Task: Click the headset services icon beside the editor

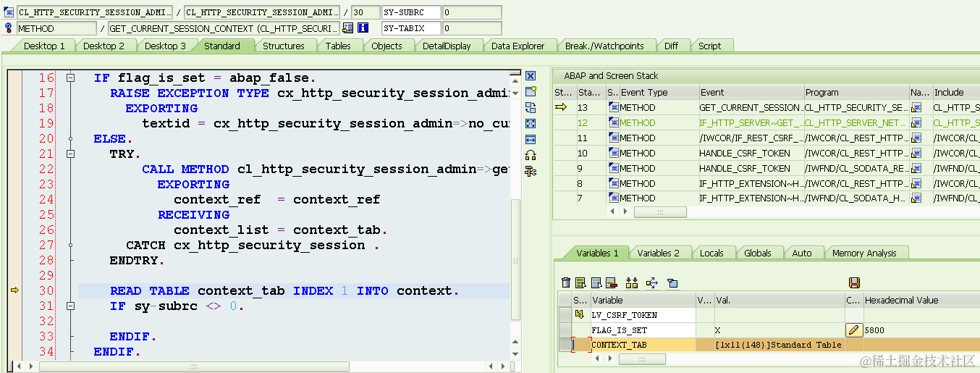Action: point(531,155)
